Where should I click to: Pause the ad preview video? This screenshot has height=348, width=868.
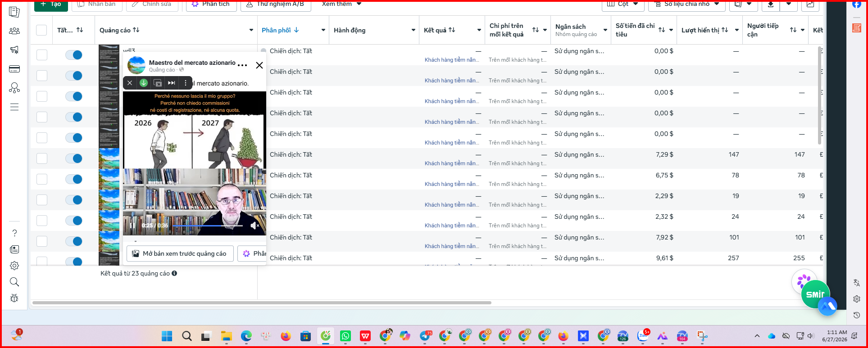click(132, 226)
